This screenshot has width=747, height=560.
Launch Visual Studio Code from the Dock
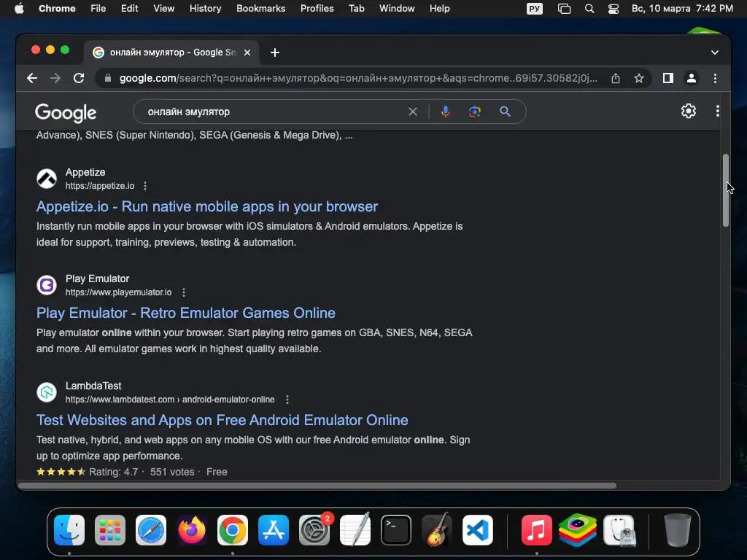click(478, 529)
